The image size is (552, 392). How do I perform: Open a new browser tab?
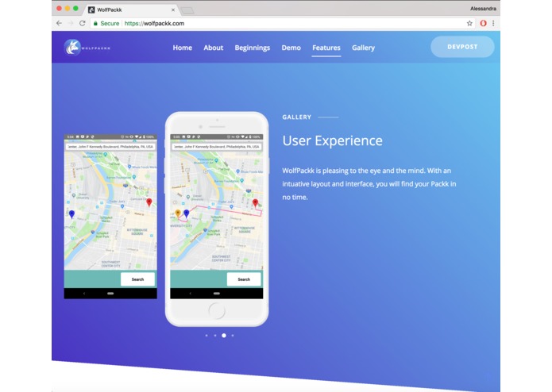click(187, 10)
